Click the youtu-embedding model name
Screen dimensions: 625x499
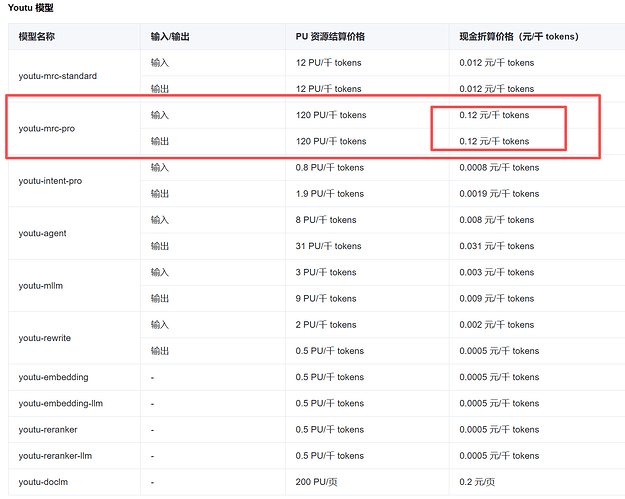(x=53, y=377)
